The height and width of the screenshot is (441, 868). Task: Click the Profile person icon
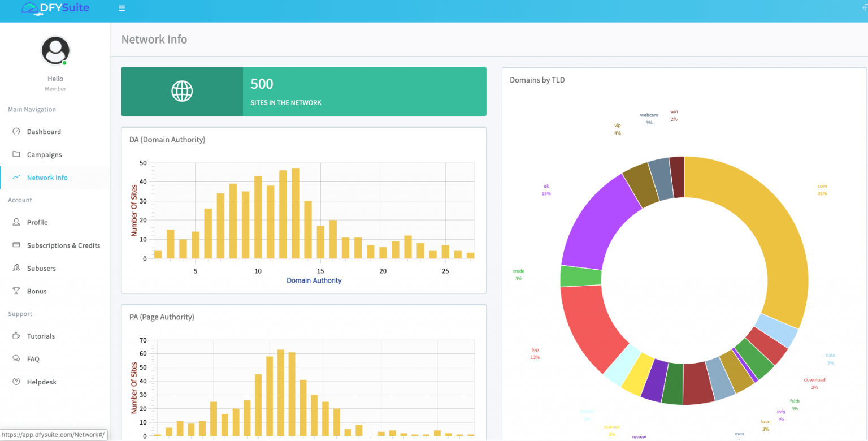(16, 222)
